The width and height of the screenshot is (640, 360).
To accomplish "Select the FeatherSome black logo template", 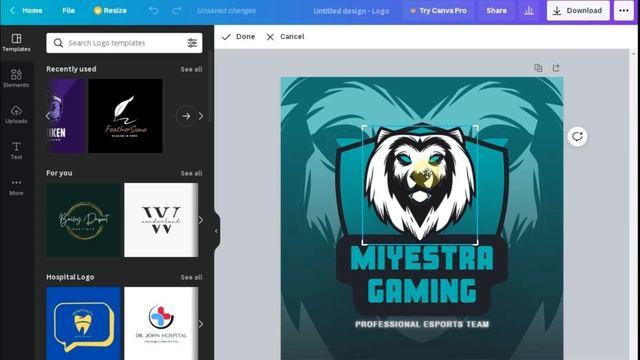I will click(x=125, y=116).
